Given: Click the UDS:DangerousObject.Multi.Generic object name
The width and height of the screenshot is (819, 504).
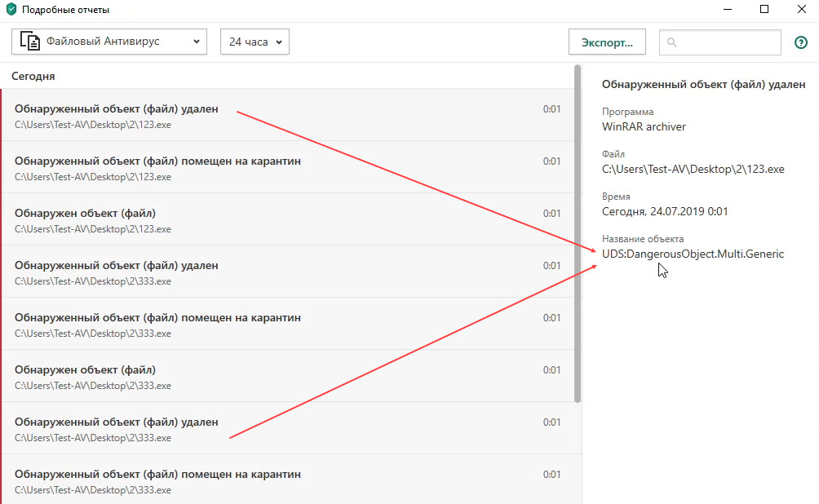Looking at the screenshot, I should [693, 254].
